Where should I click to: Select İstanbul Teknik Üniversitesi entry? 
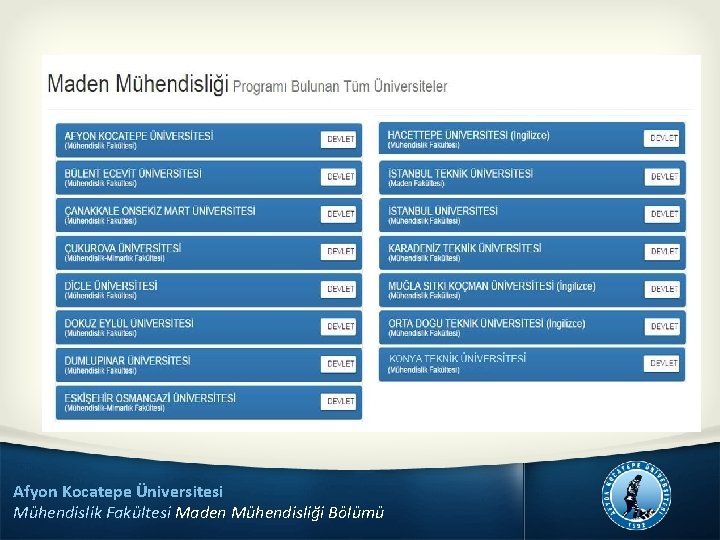532,178
